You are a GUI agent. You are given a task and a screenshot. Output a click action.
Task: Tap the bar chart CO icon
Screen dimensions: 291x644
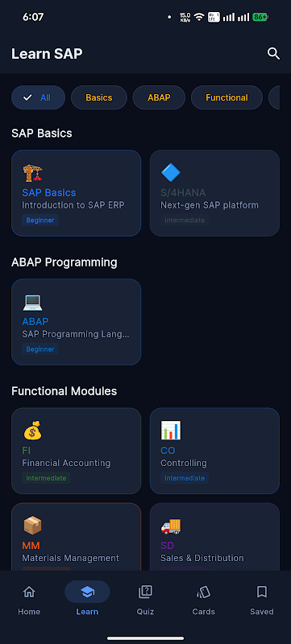pyautogui.click(x=171, y=431)
